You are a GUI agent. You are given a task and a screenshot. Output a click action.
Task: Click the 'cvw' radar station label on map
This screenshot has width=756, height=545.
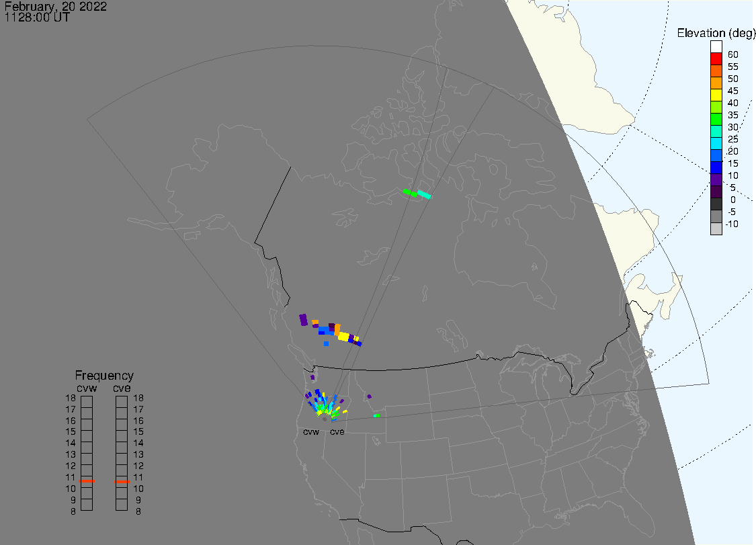pyautogui.click(x=311, y=431)
